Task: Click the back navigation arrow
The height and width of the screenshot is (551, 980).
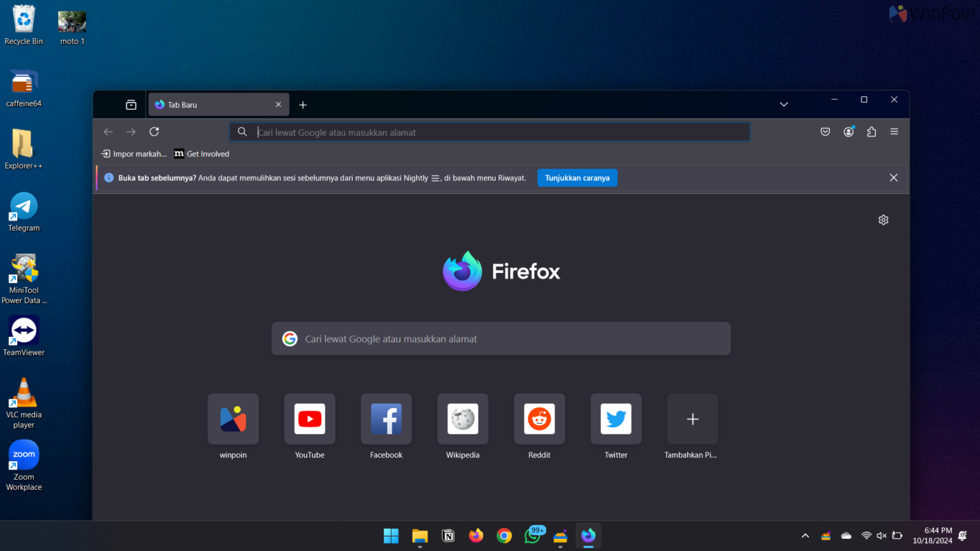Action: click(x=108, y=131)
